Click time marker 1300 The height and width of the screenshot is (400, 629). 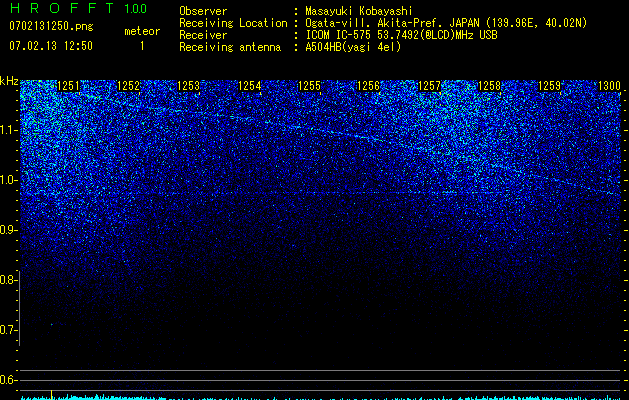click(609, 86)
